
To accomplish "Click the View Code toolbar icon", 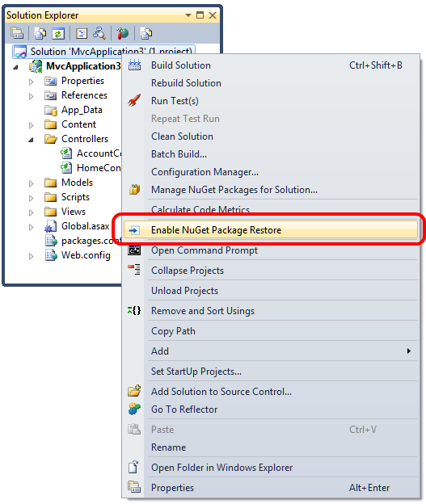I will pos(82,33).
